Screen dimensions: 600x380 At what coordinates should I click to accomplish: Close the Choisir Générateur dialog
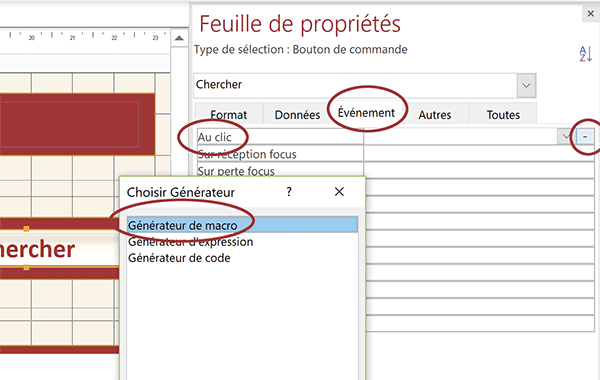click(x=339, y=192)
